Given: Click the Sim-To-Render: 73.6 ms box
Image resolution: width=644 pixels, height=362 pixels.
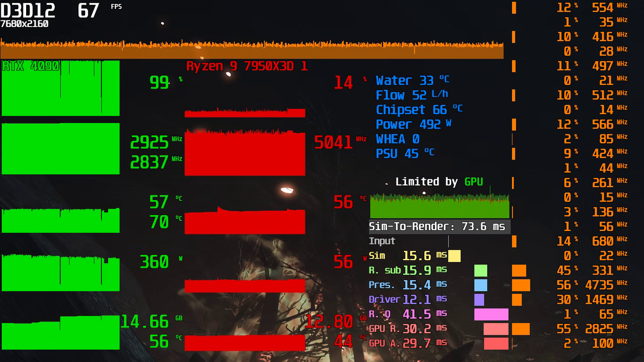Looking at the screenshot, I should coord(440,227).
